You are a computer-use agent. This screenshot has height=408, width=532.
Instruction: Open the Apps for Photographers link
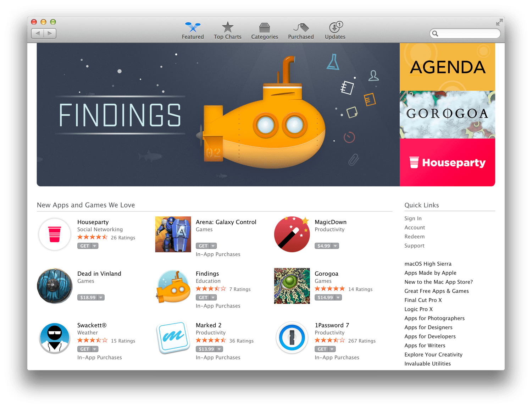[x=434, y=318]
